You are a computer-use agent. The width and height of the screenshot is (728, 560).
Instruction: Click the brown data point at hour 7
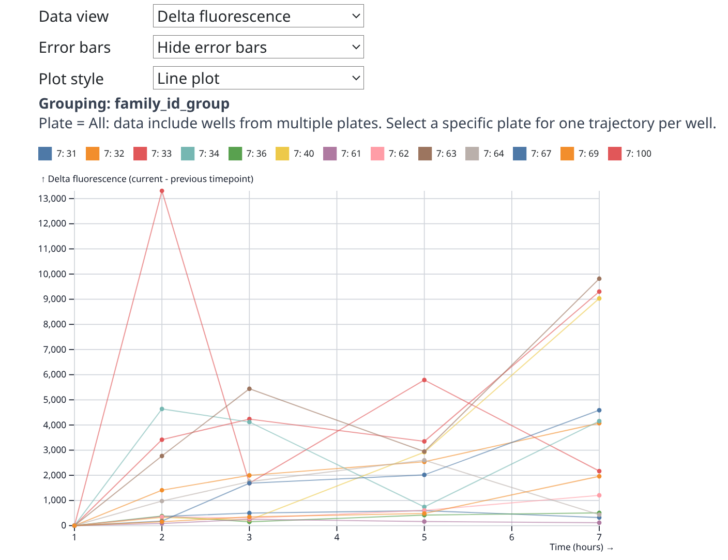pos(599,279)
